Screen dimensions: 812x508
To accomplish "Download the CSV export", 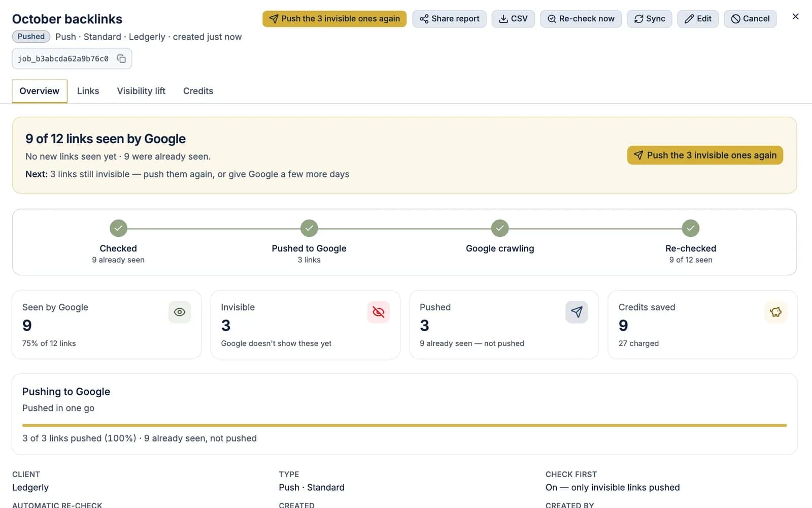I will click(513, 19).
